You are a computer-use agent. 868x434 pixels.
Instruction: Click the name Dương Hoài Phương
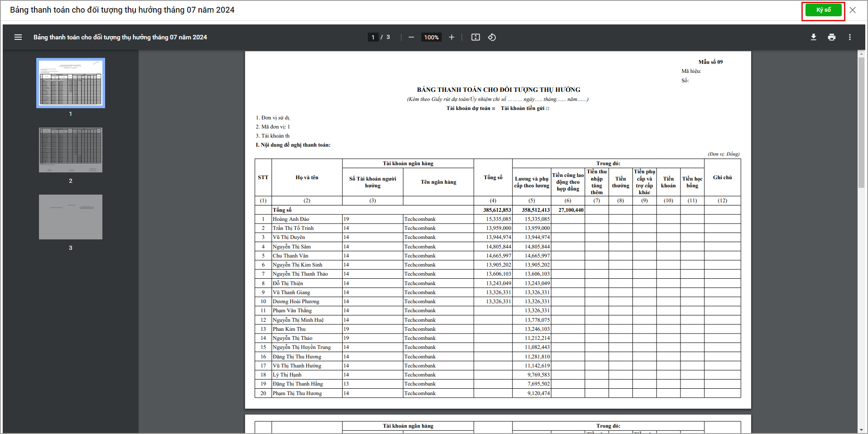pyautogui.click(x=296, y=301)
